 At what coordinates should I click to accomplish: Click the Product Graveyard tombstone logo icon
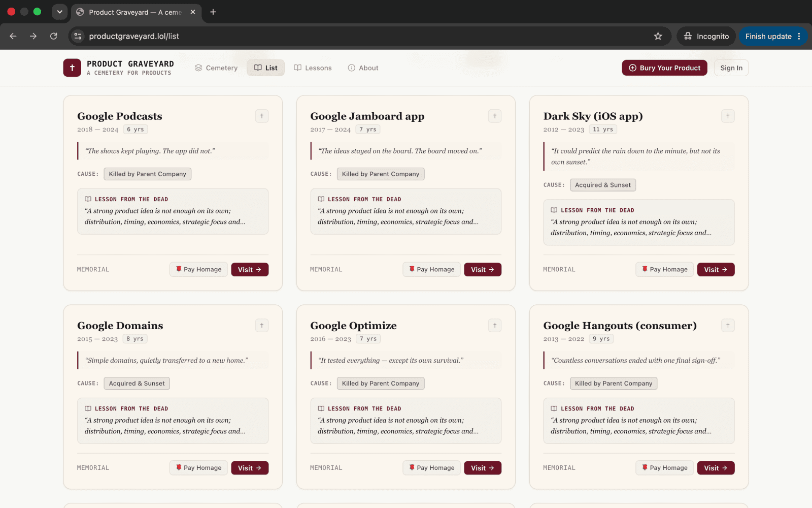(72, 68)
